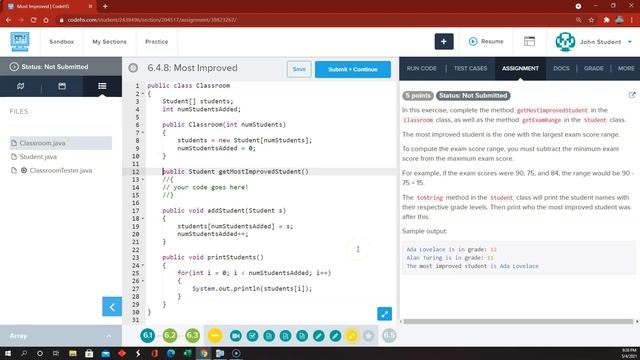Expand the editor with blue fullscreen arrows icon
This screenshot has height=360, width=640.
(384, 314)
